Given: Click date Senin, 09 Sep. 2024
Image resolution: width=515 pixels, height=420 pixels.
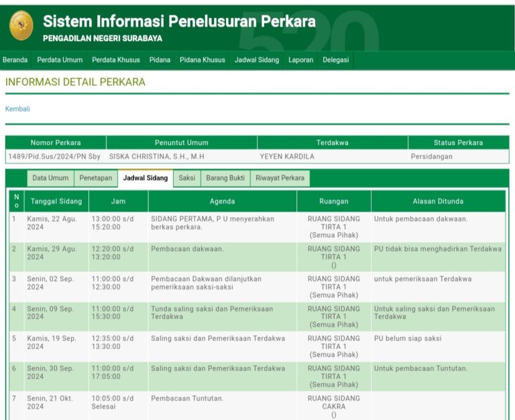Looking at the screenshot, I should [x=50, y=313].
